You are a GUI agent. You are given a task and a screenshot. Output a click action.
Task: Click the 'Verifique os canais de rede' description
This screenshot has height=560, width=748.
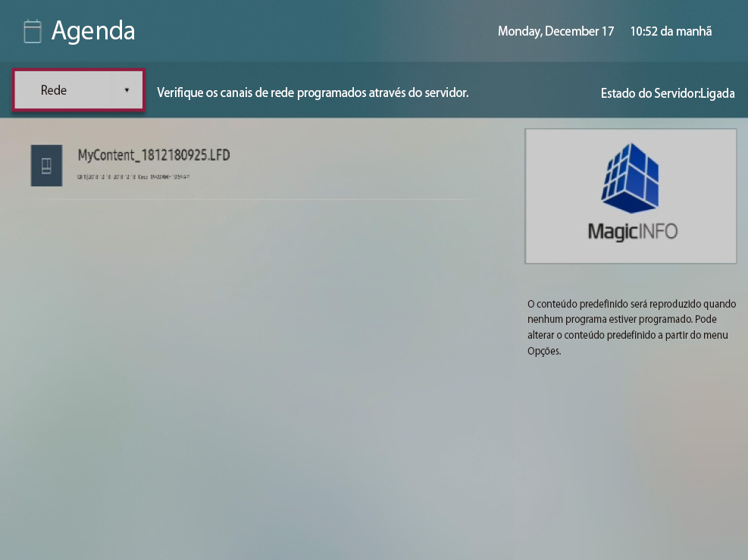click(x=313, y=92)
